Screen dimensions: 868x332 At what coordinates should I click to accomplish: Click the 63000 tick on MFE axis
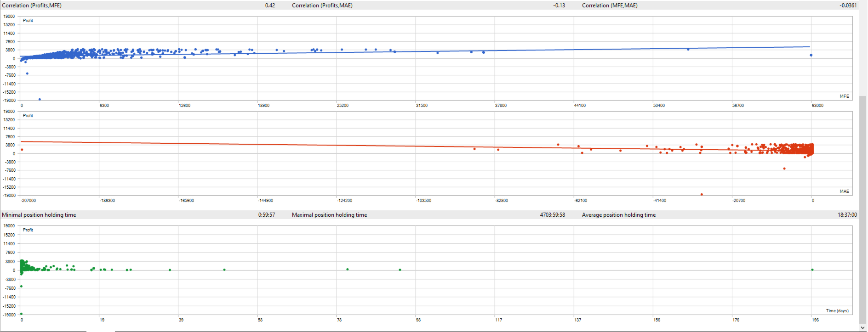[817, 106]
